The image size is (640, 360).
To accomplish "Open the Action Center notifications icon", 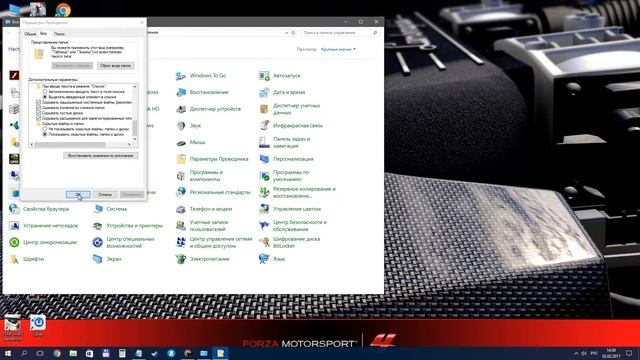I will click(x=629, y=353).
